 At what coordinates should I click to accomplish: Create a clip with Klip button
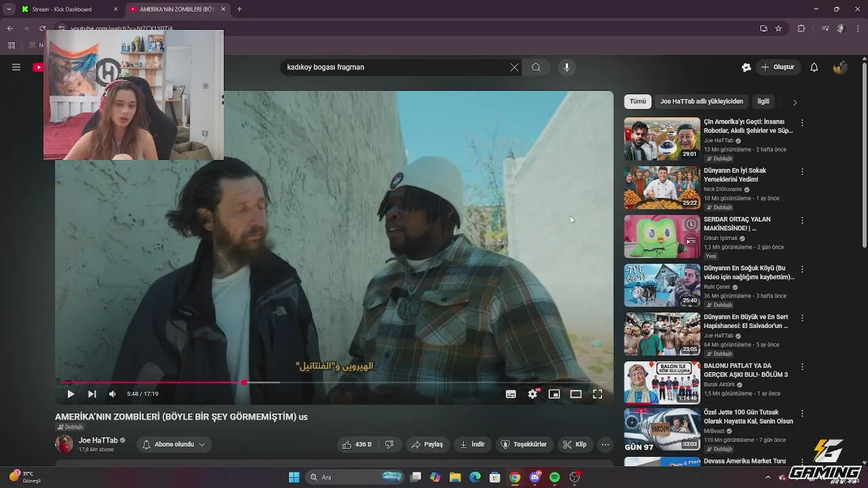coord(574,445)
